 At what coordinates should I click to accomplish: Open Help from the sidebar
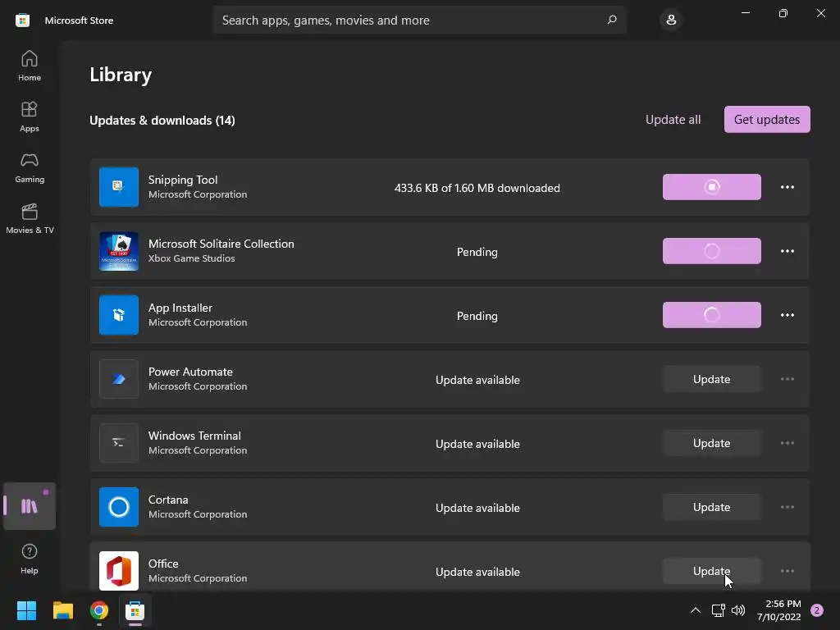30,559
